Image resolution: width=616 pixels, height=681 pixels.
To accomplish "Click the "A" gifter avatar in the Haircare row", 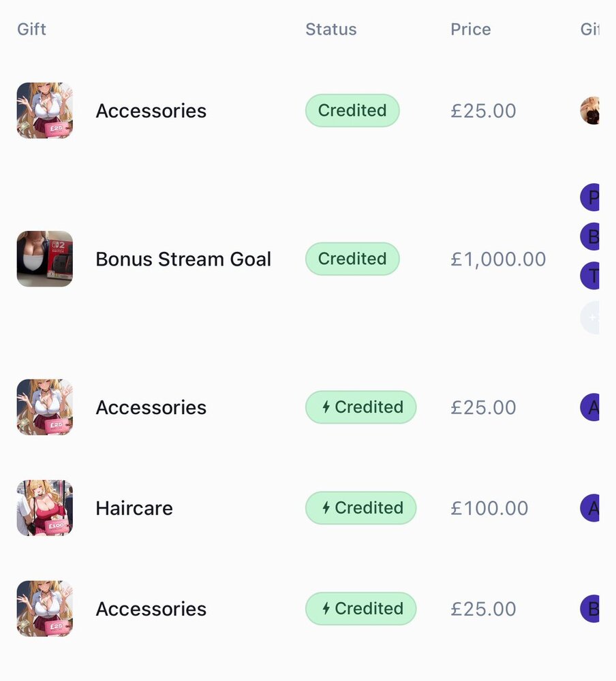I will [590, 508].
